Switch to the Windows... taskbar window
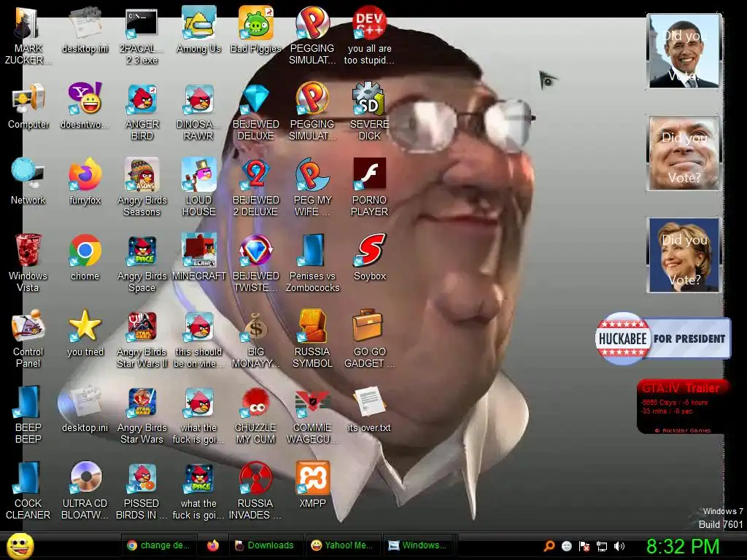 pos(418,545)
